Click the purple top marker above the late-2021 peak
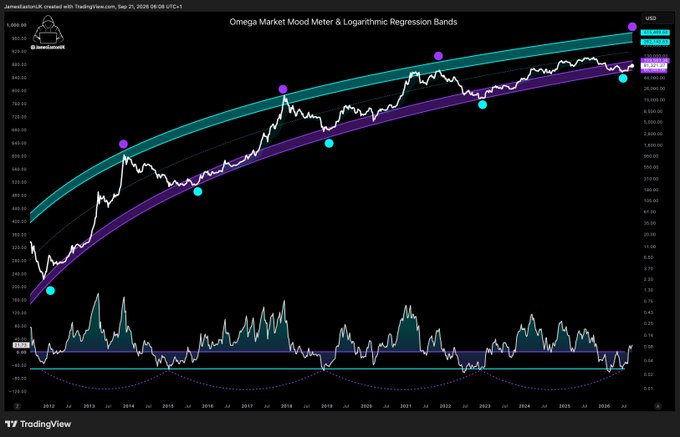This screenshot has width=680, height=437. 438,55
